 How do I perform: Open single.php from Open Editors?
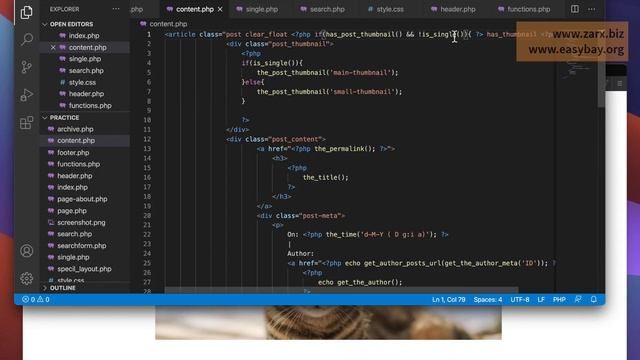[x=84, y=59]
